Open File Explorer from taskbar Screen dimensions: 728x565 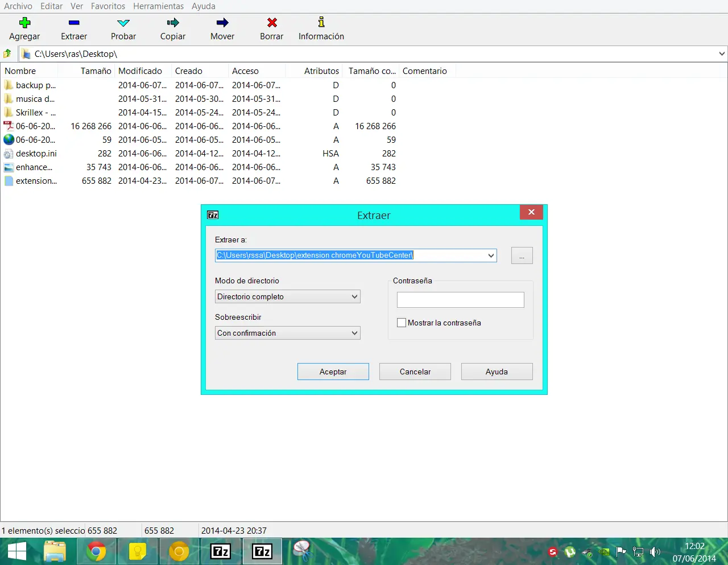point(55,551)
